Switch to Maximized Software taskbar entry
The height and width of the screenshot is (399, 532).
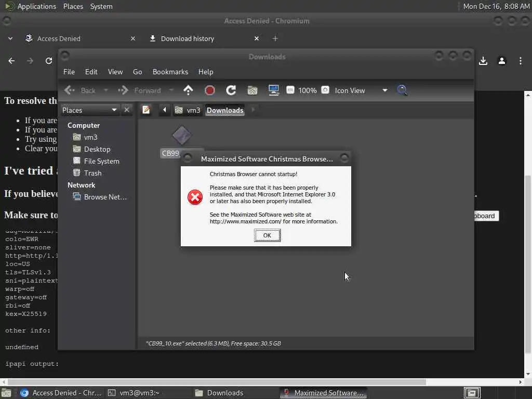(x=323, y=393)
